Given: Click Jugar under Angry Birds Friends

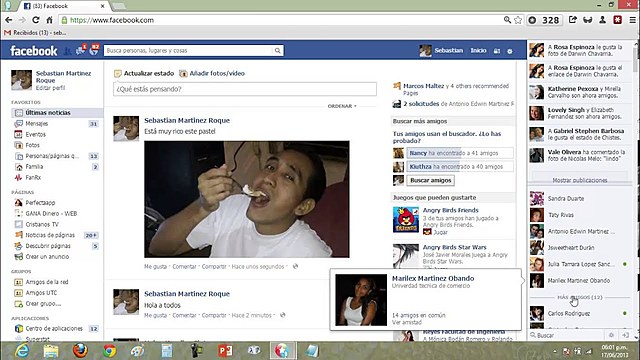Looking at the screenshot, I should [440, 232].
